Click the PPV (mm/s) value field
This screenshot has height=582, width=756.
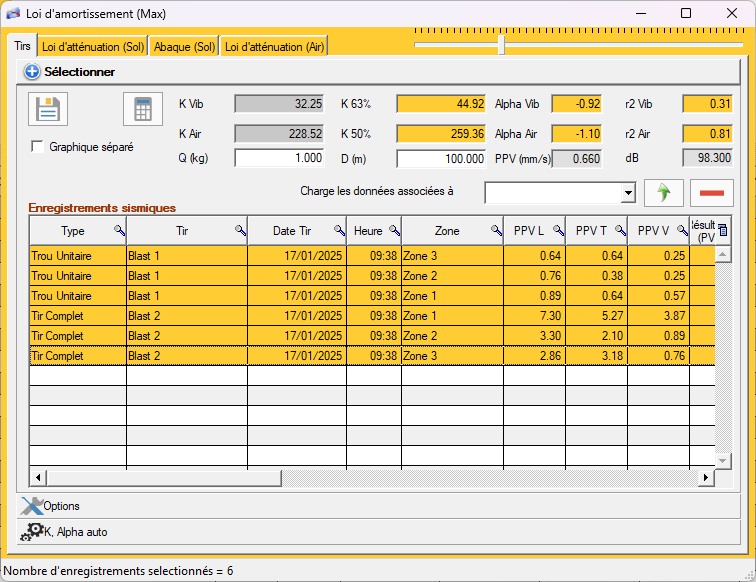577,159
